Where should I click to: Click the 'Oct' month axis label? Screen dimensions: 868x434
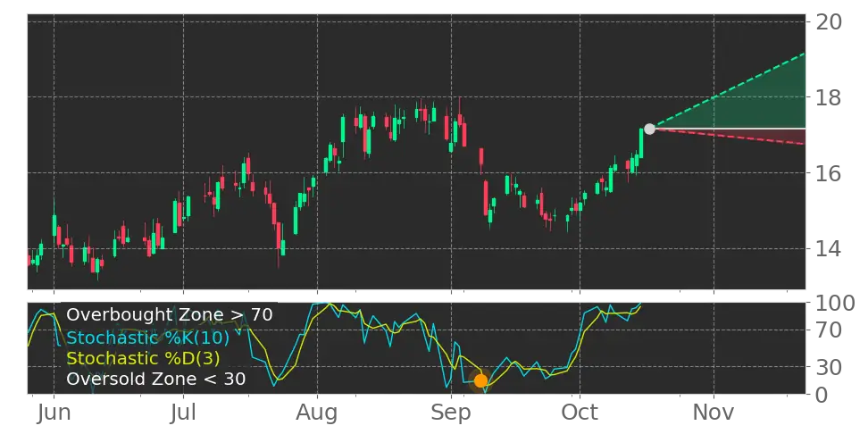pyautogui.click(x=580, y=413)
